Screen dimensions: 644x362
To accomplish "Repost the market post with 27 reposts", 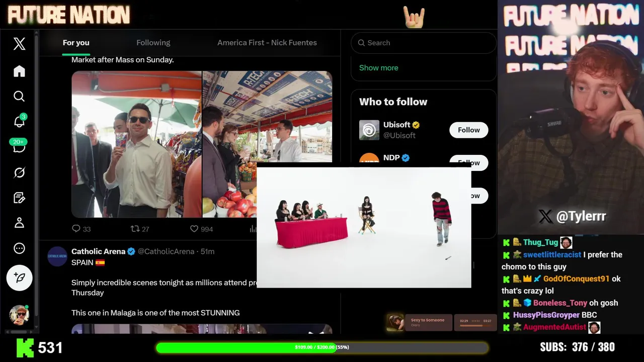I will point(140,229).
